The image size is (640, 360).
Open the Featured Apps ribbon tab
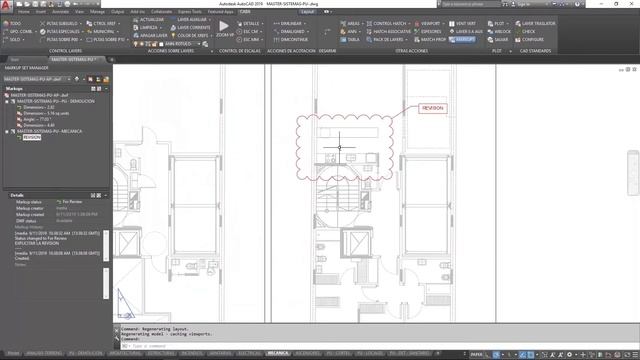tap(220, 12)
